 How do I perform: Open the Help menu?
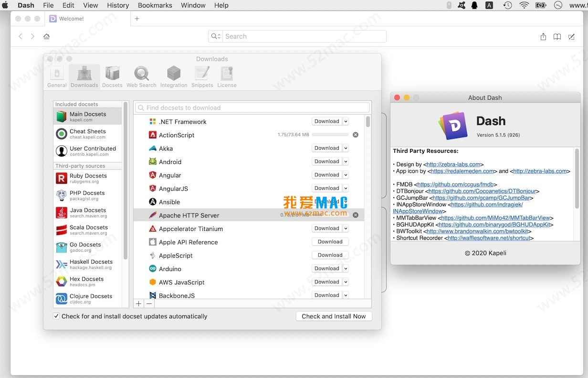(221, 5)
